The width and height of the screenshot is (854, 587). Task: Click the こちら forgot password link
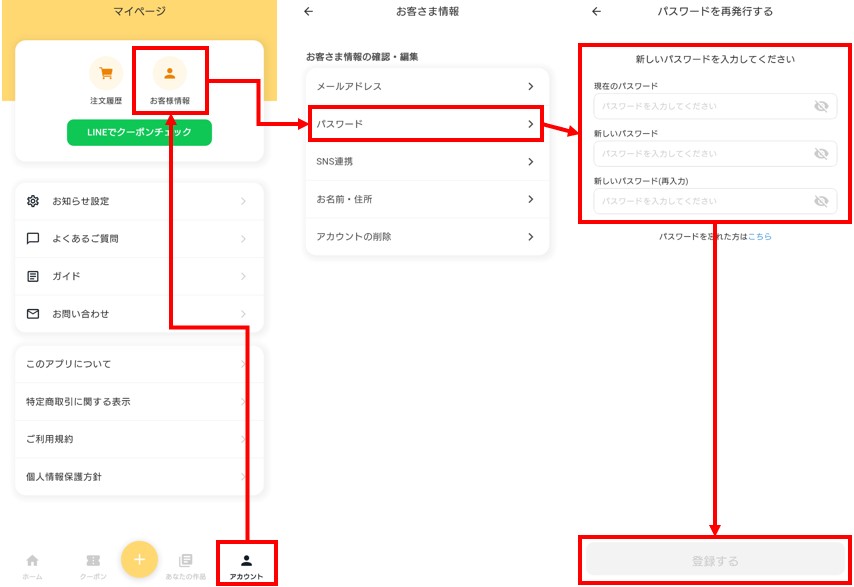760,236
